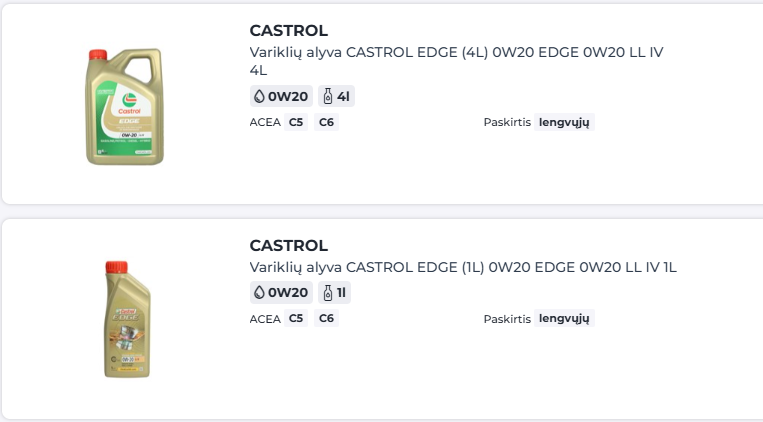Click the ACEA label in the 1L product card
This screenshot has width=763, height=422.
[x=263, y=319]
